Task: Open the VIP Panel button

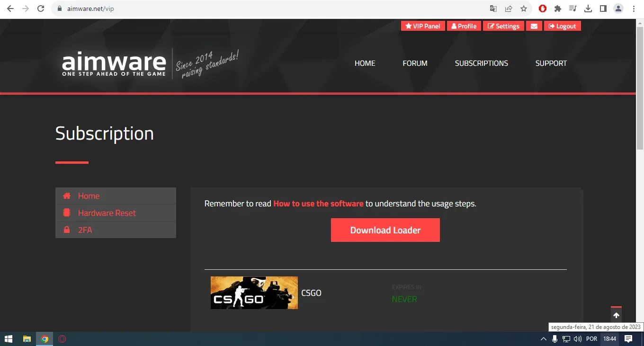Action: point(423,26)
